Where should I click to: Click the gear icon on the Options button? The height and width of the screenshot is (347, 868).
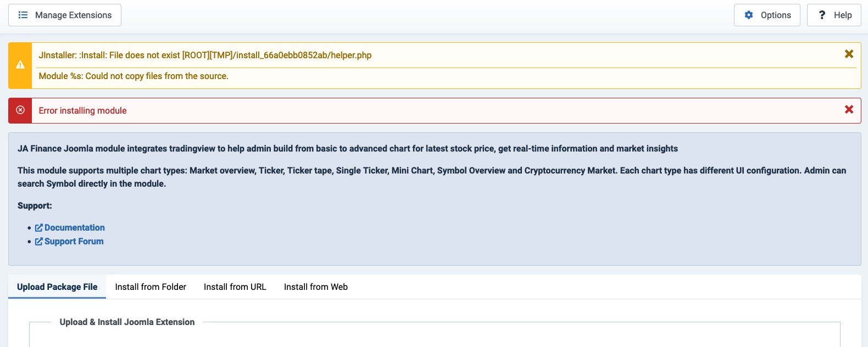749,15
